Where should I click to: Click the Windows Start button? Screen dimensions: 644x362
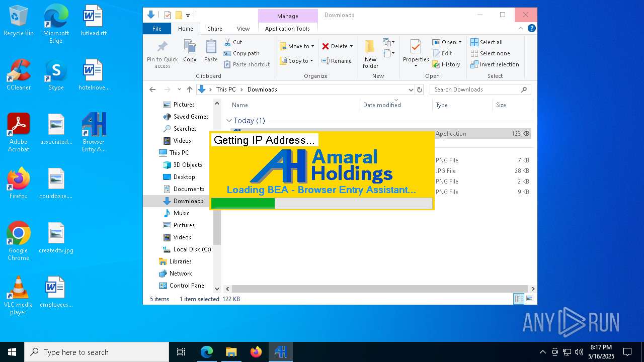click(x=12, y=352)
